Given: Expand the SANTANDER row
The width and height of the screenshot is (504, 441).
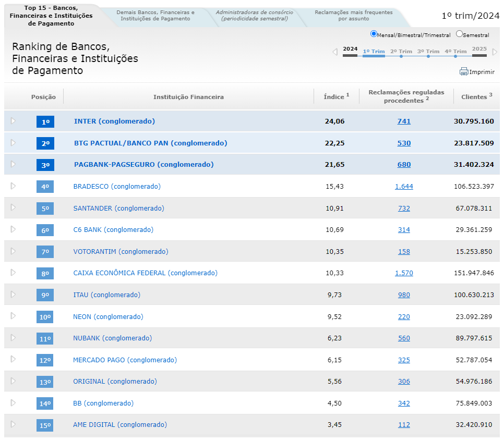Looking at the screenshot, I should coord(13,207).
